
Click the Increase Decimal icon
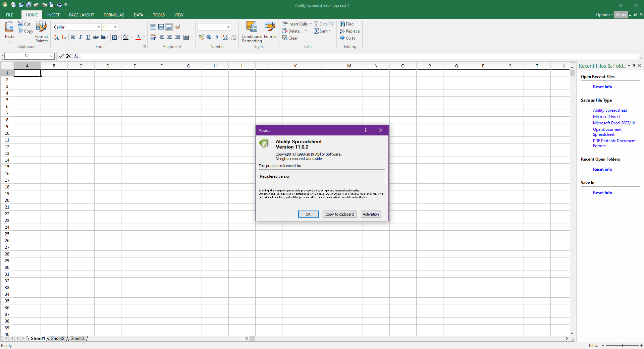[225, 37]
